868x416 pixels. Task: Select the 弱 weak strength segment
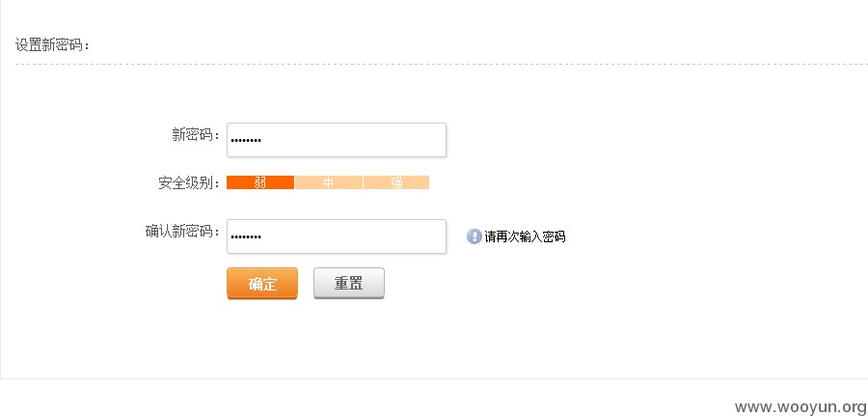260,182
